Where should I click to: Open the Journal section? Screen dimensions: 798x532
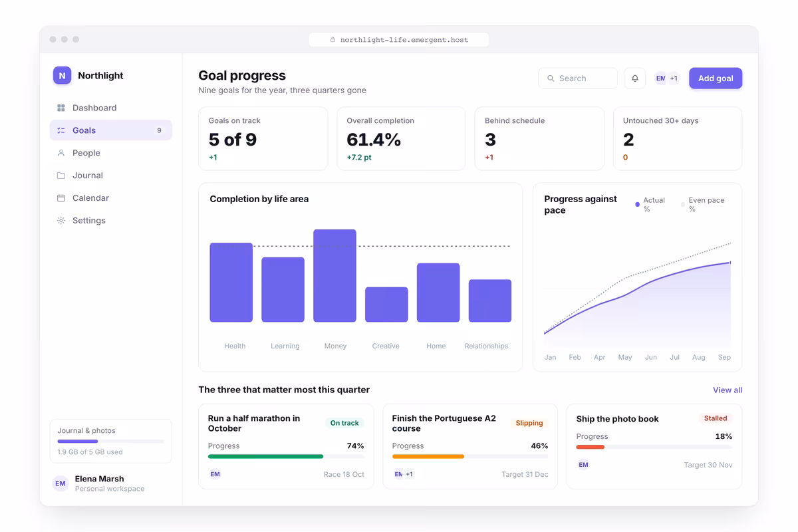click(x=111, y=176)
